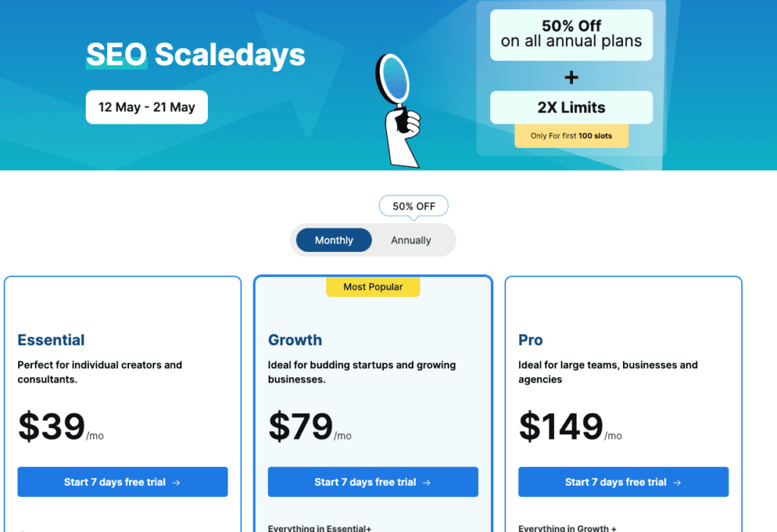Screen dimensions: 777x532
Task: Switch billing to Monthly
Action: (x=334, y=241)
